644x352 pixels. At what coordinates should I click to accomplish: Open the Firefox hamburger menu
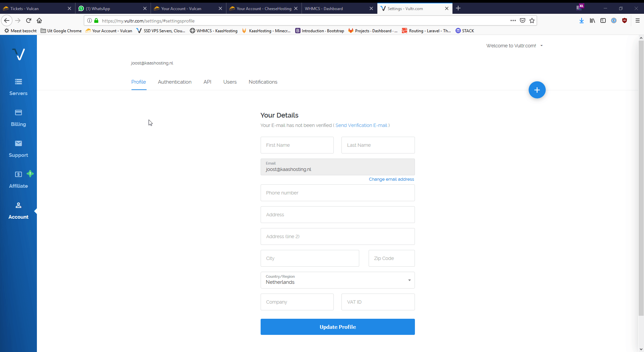[x=638, y=20]
